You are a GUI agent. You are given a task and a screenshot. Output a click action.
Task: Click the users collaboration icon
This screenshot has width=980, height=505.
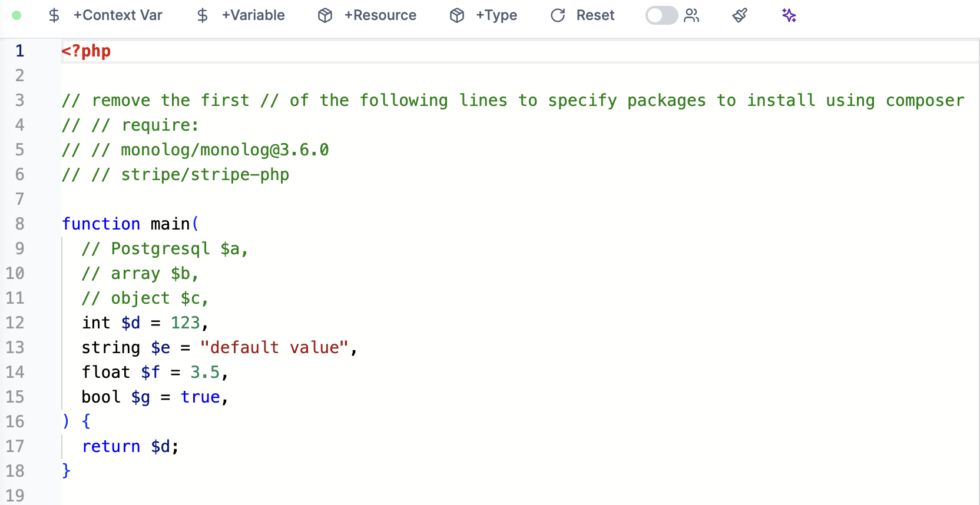coord(692,16)
